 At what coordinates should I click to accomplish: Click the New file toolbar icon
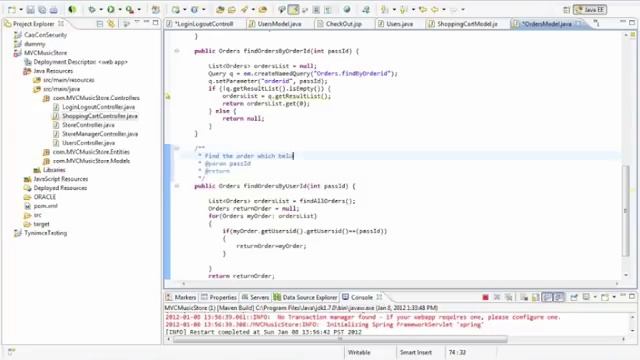[11, 9]
